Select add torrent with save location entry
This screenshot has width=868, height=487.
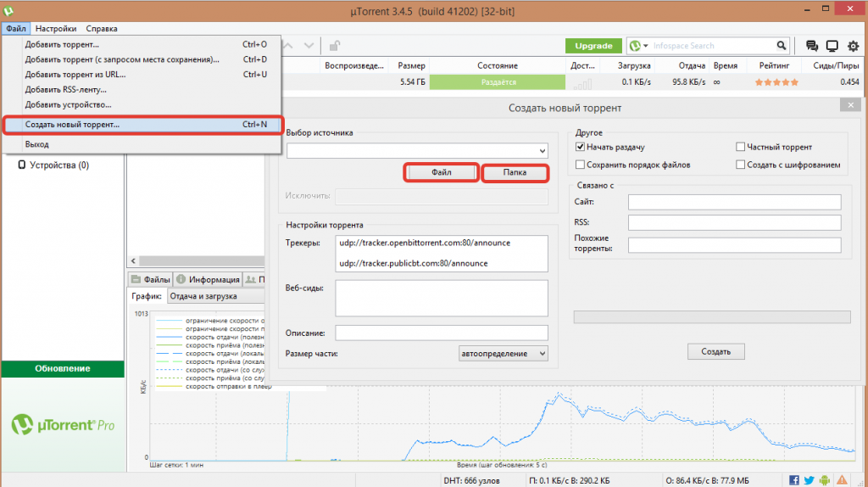[142, 59]
